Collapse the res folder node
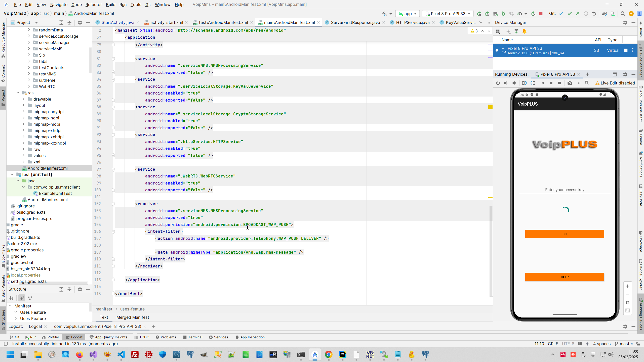Viewport: 644px width, 362px height. coord(18,93)
